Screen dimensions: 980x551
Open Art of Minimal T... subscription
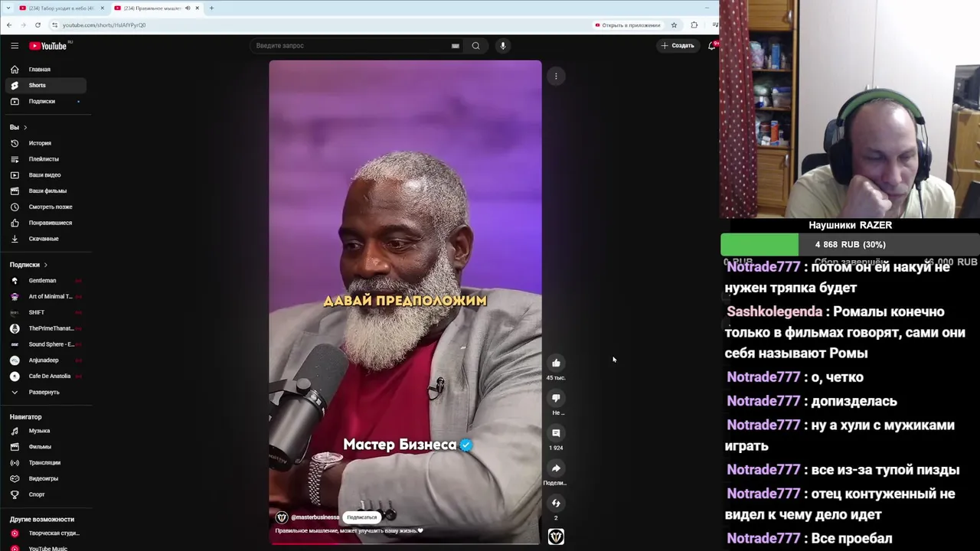[46, 297]
